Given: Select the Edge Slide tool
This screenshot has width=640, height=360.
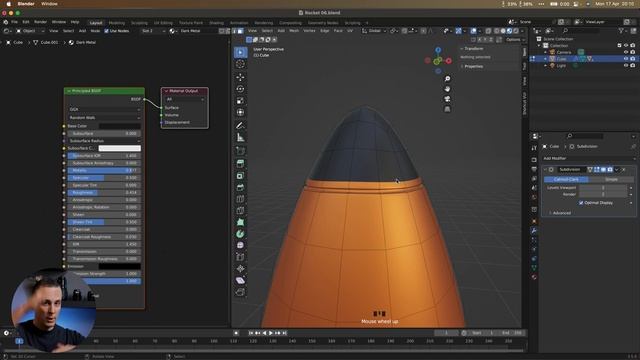Looking at the screenshot, I should (x=240, y=257).
